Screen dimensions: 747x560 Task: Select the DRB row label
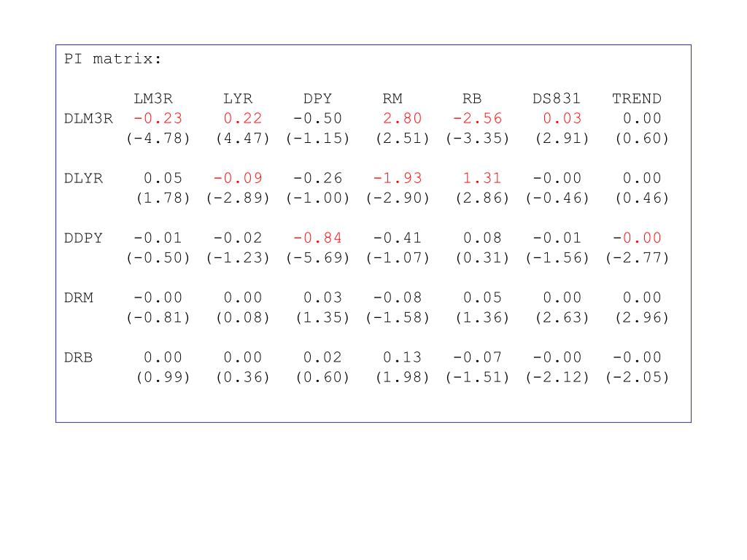(x=78, y=357)
